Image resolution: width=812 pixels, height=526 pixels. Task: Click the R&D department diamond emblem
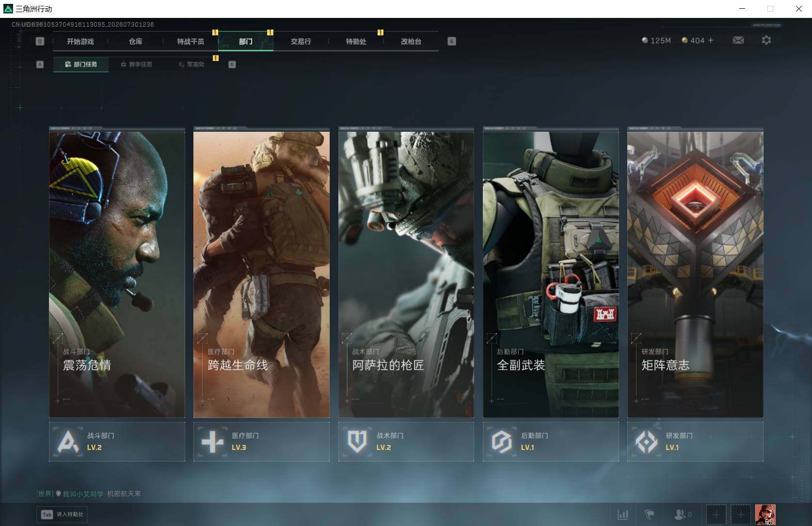pos(646,442)
